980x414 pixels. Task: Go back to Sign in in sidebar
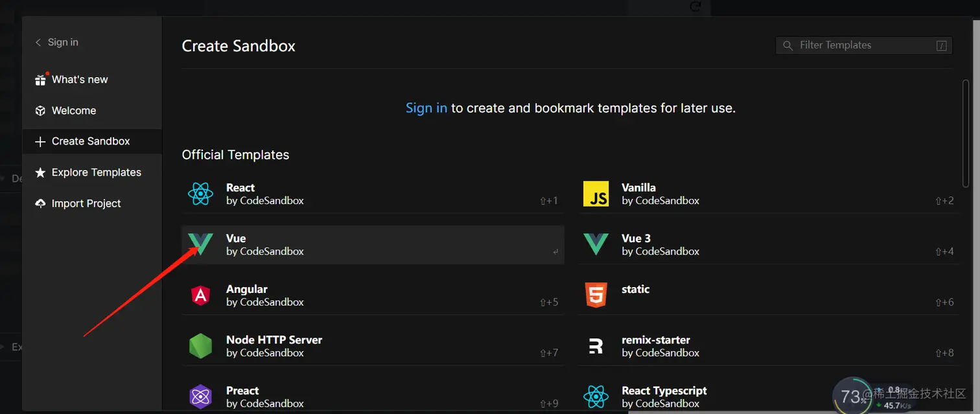click(56, 42)
